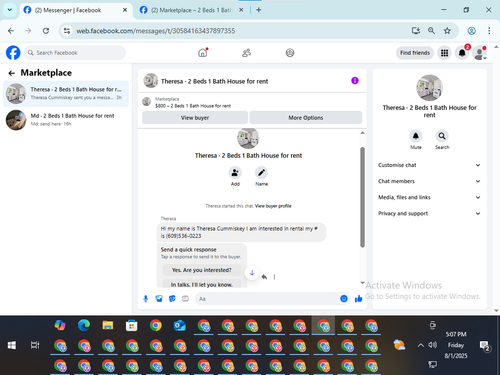Reload the page in Chrome

pyautogui.click(x=46, y=31)
